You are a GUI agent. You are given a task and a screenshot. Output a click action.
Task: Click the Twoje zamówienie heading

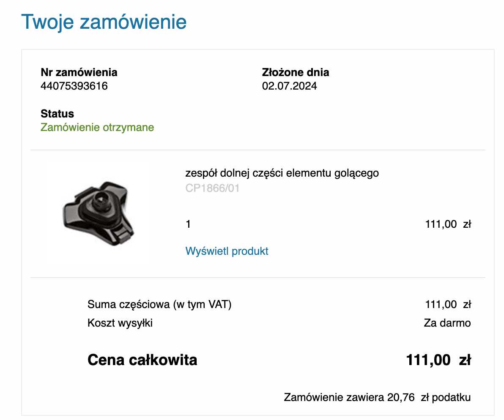click(104, 22)
